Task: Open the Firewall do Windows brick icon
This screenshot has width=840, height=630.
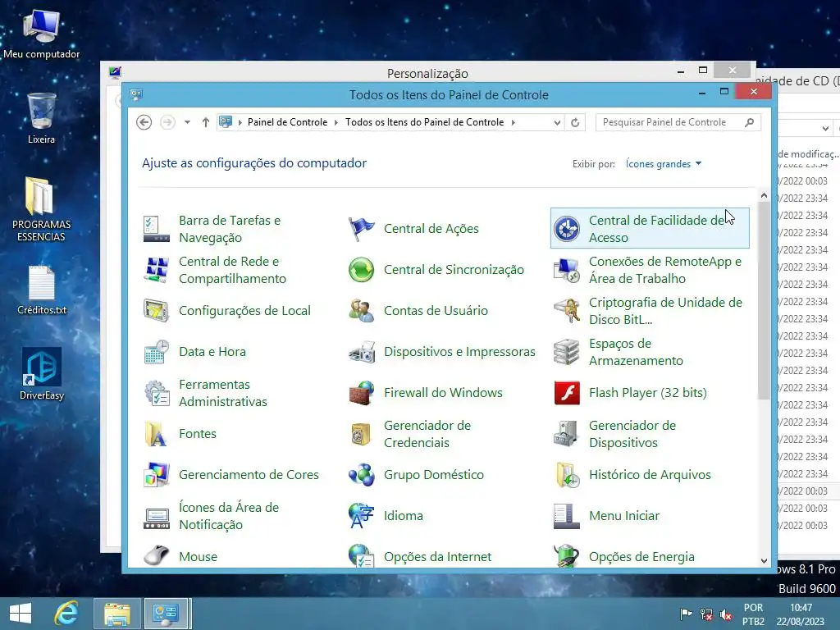Action: [362, 393]
